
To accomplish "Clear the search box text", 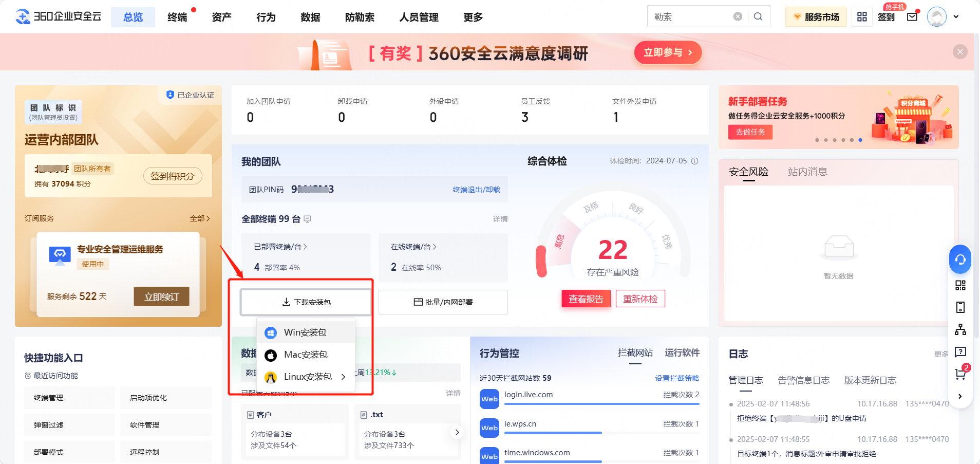I will point(738,16).
